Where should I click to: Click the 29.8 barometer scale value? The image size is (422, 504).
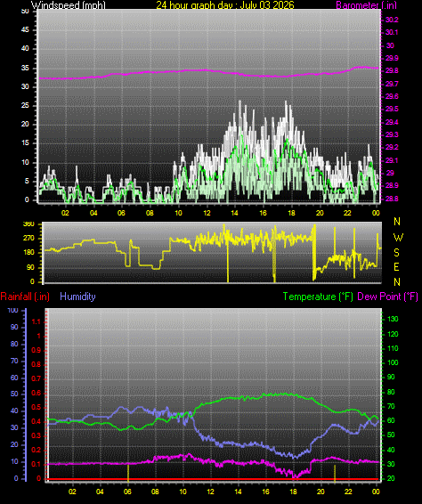point(392,70)
